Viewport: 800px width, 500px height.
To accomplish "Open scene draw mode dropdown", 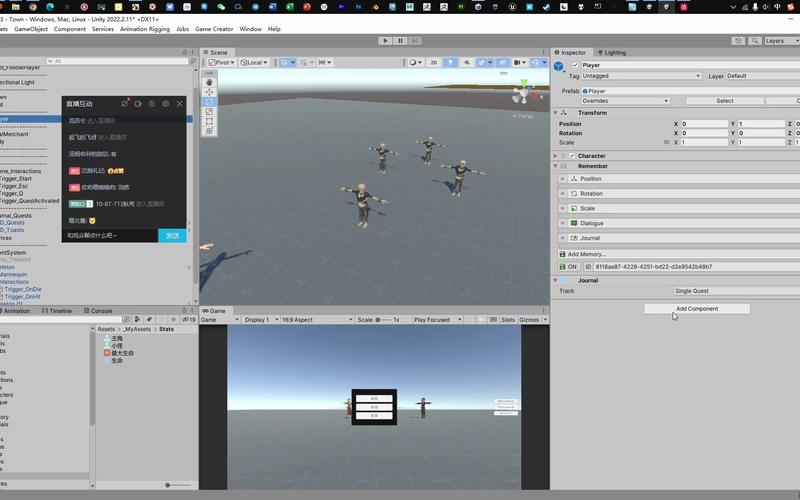I will (415, 62).
